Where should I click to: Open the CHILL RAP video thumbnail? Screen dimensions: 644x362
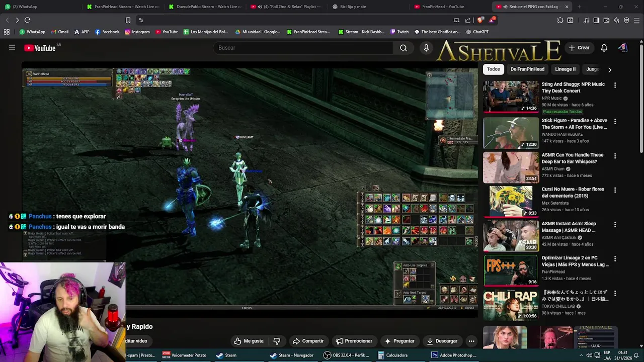click(510, 305)
